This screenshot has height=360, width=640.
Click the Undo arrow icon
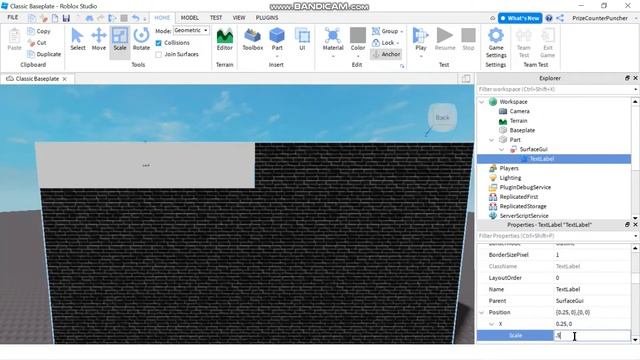(136, 18)
